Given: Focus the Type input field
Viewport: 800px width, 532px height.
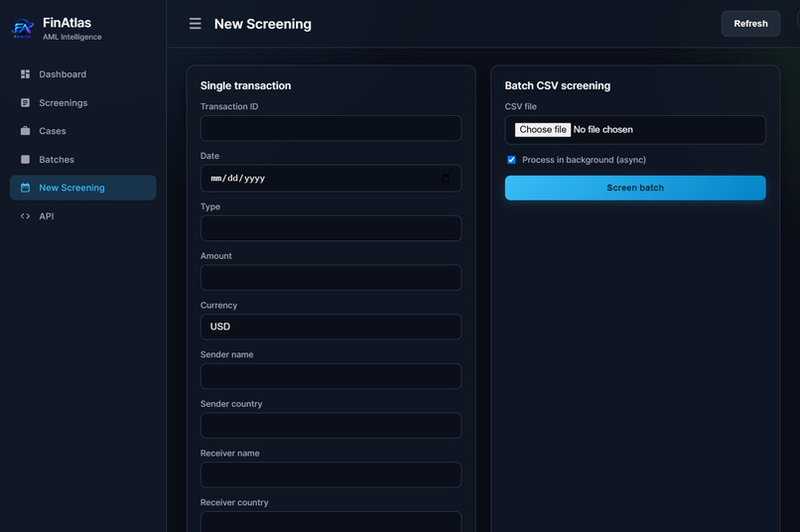Looking at the screenshot, I should click(331, 228).
